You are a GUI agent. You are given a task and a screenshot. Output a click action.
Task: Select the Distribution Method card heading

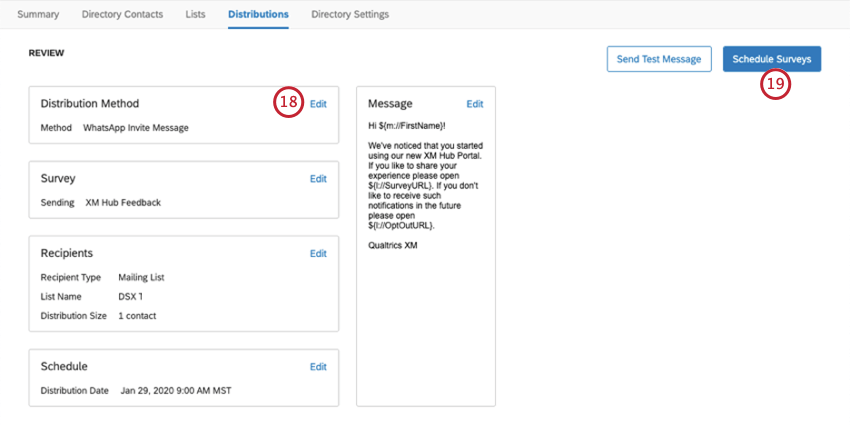tap(90, 103)
